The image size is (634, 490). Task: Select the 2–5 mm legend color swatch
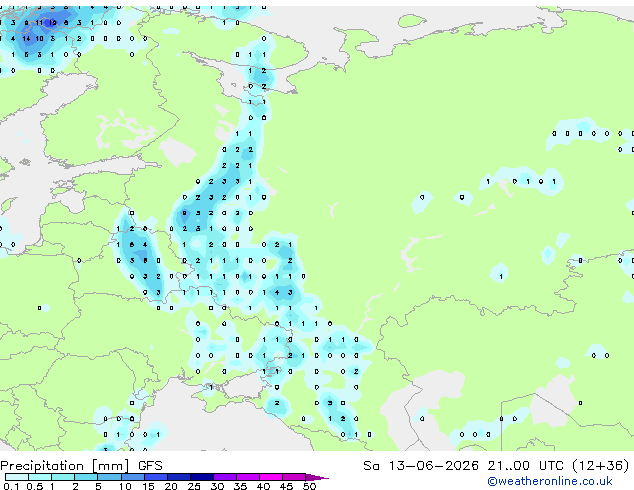tap(86, 477)
